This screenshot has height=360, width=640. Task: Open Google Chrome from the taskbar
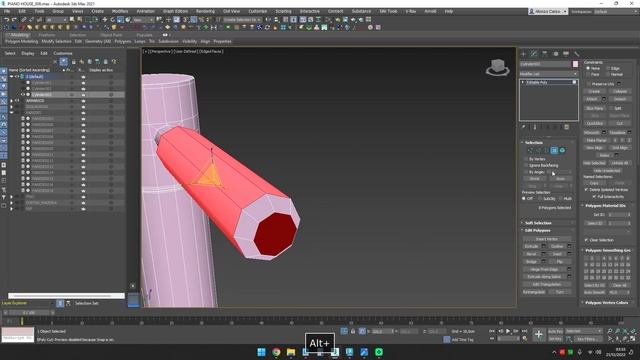pos(276,352)
